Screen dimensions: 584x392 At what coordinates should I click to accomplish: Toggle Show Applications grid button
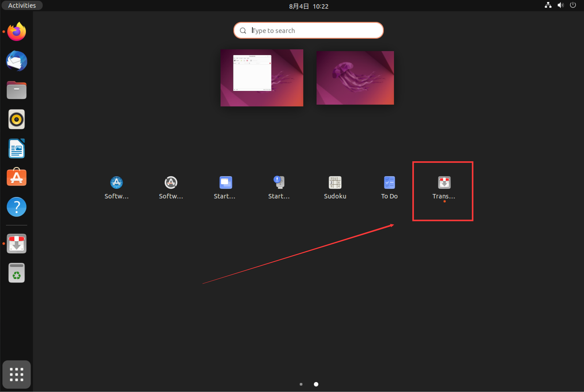pos(17,374)
